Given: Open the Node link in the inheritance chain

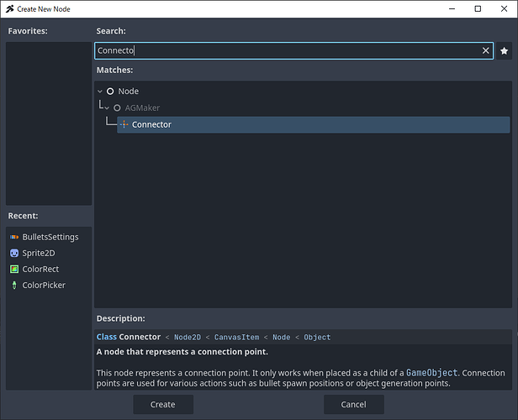Looking at the screenshot, I should coord(279,338).
